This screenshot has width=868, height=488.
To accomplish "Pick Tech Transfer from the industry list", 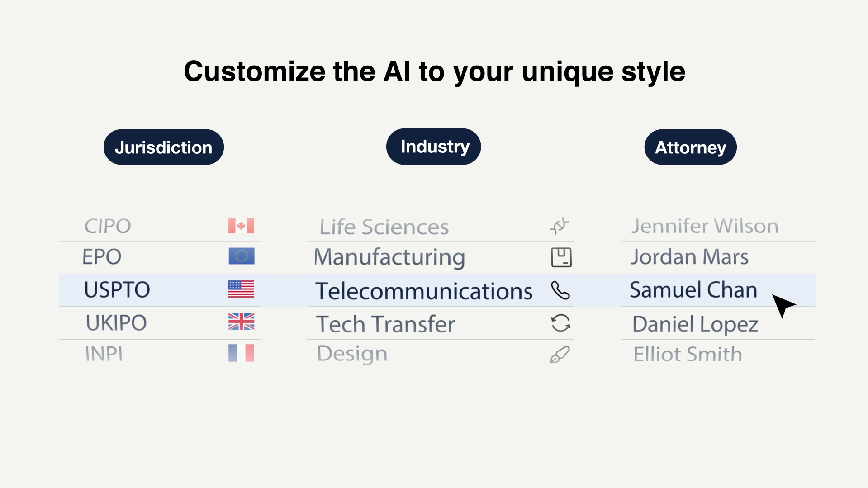I will (385, 324).
